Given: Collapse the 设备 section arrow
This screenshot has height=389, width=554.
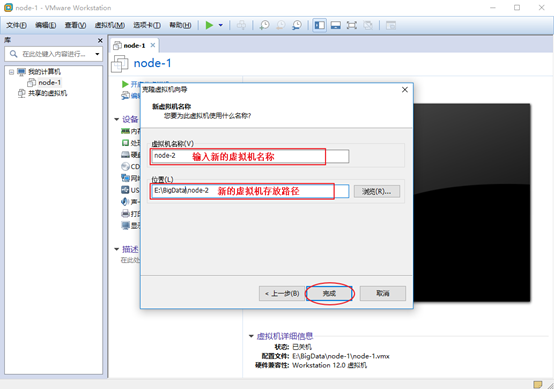Looking at the screenshot, I should [117, 119].
